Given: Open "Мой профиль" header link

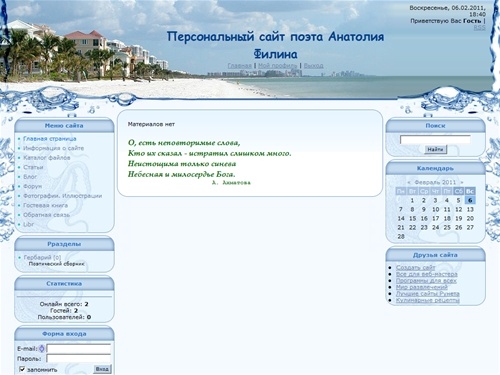Looking at the screenshot, I should tap(277, 66).
